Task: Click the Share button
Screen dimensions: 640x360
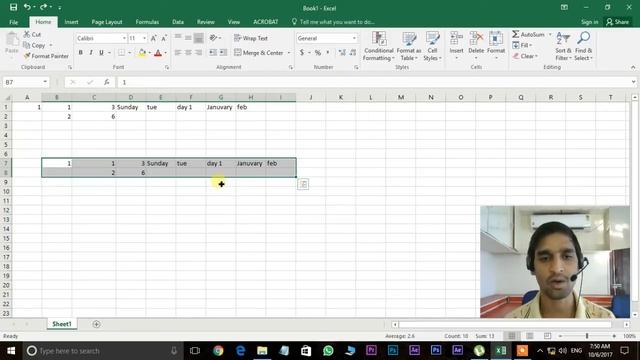Action: (618, 22)
